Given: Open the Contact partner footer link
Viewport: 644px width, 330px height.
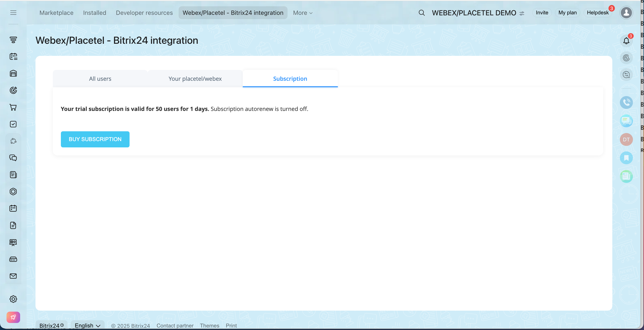Looking at the screenshot, I should pyautogui.click(x=175, y=325).
